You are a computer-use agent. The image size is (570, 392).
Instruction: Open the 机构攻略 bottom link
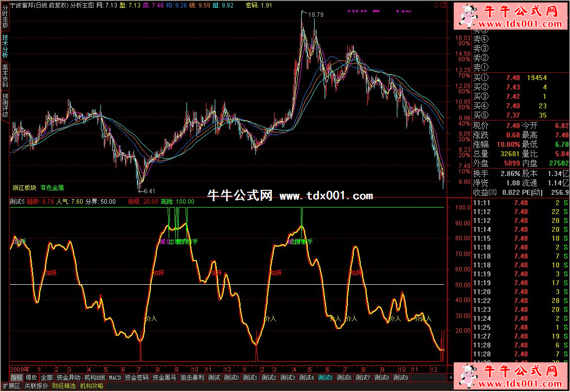coord(92,386)
